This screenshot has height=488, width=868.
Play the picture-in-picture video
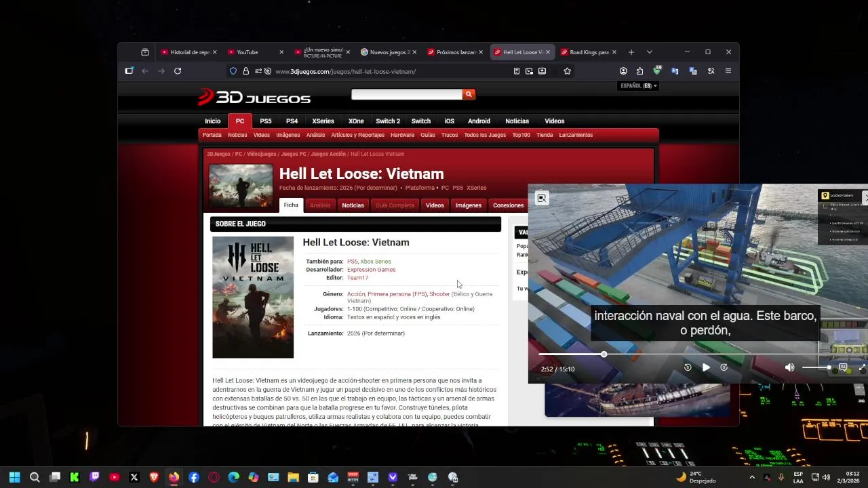706,367
